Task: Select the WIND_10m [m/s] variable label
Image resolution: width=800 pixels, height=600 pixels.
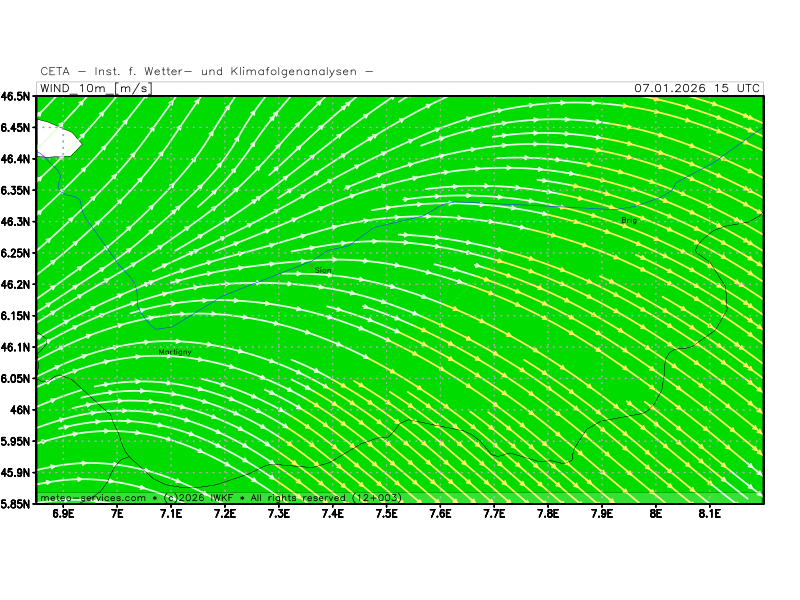Action: 94,88
